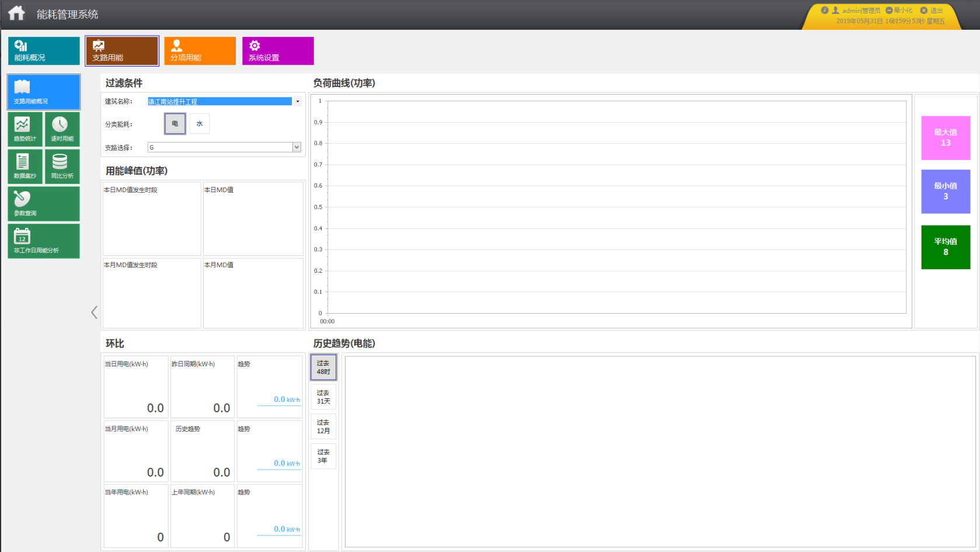Toggle 电 energy category button

(x=175, y=124)
